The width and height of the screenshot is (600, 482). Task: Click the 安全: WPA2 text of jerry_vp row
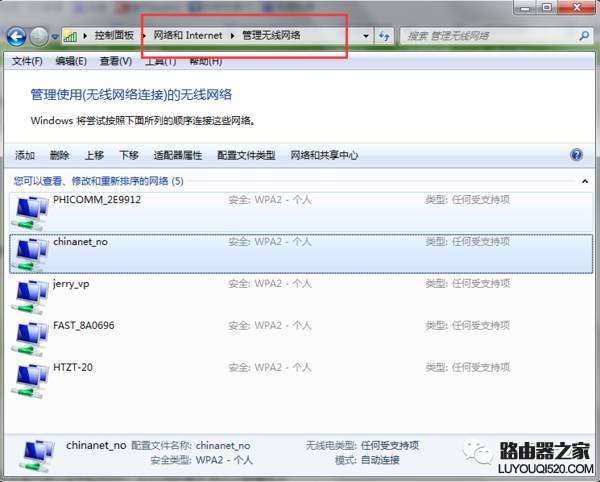click(x=270, y=284)
